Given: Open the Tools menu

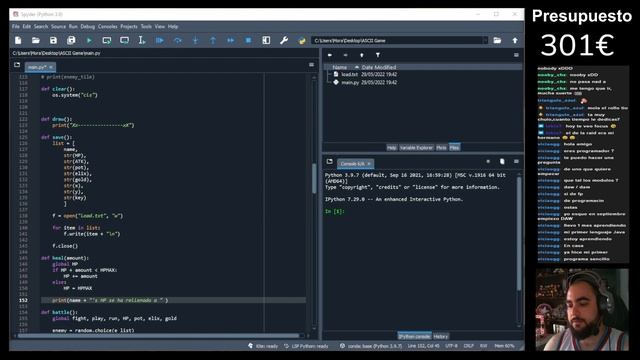Looking at the screenshot, I should 146,27.
